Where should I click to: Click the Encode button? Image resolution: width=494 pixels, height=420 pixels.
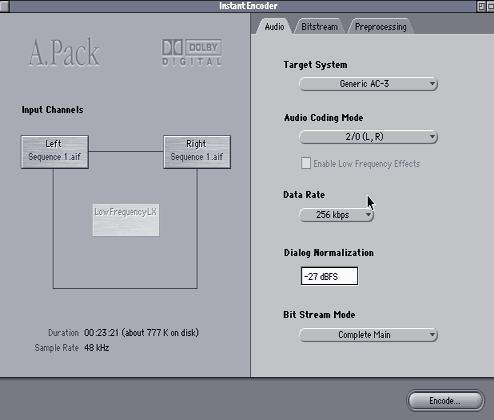tap(445, 400)
